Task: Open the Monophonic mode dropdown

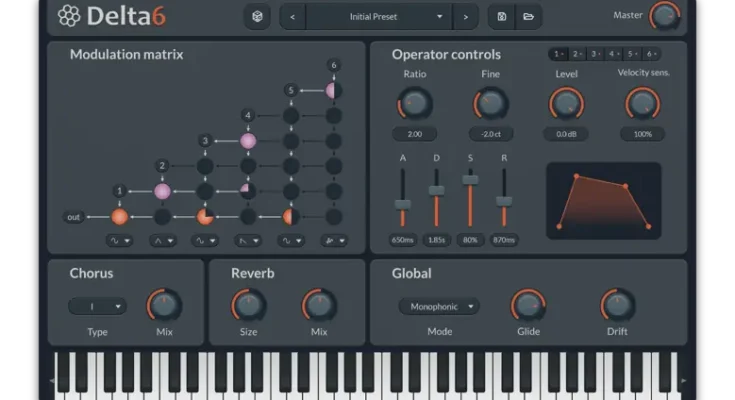Action: (439, 307)
